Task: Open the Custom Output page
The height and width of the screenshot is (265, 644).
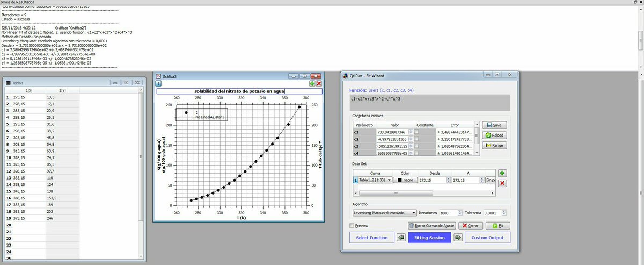Action: point(487,238)
